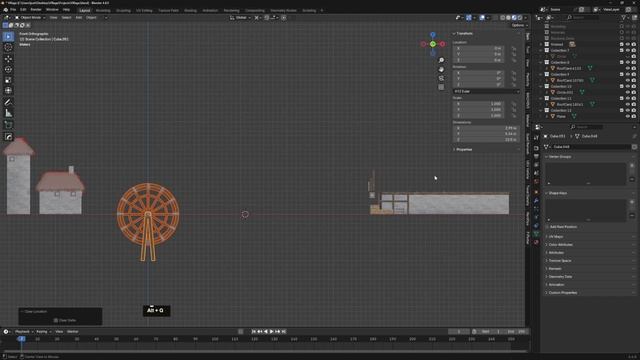Switch to the Shading workspace tab

coord(190,10)
